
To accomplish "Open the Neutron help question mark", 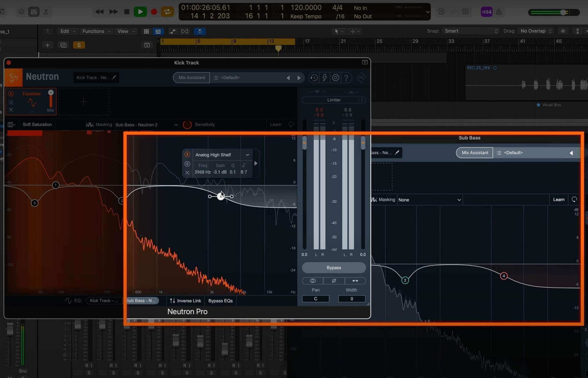I will point(346,78).
